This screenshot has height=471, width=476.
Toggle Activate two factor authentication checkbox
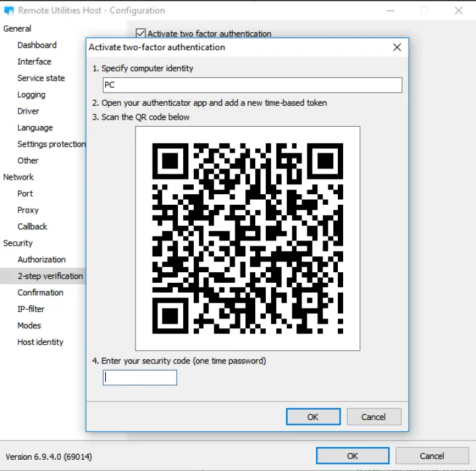pos(140,34)
